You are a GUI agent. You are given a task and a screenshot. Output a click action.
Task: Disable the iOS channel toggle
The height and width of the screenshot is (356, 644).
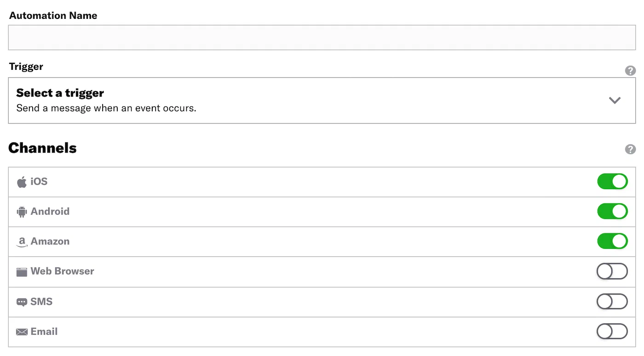(612, 181)
